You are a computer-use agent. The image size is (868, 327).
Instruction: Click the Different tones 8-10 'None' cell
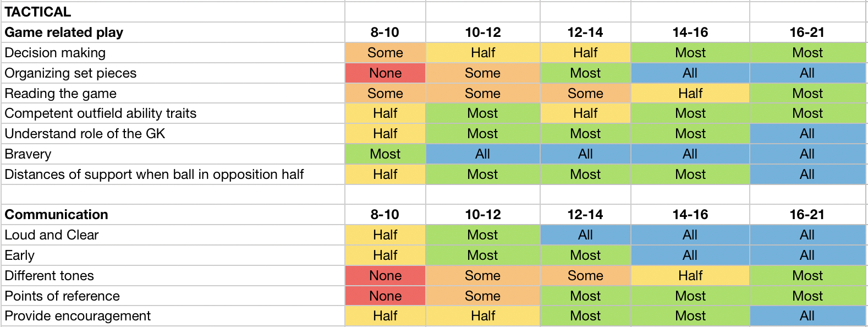point(385,276)
